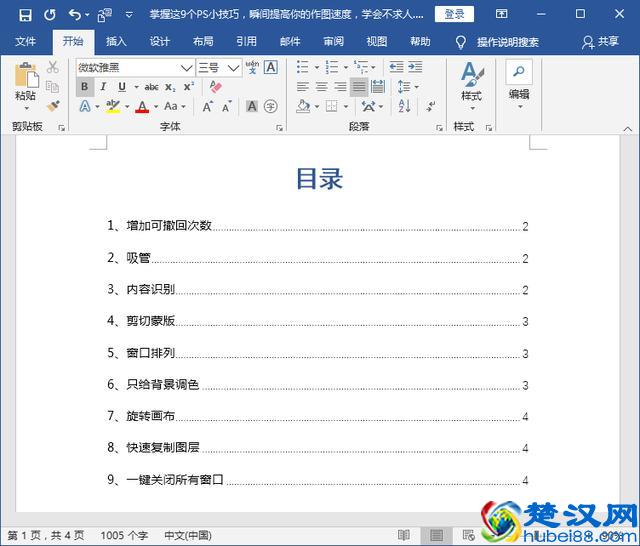Image resolution: width=640 pixels, height=546 pixels.
Task: Click the Shading paint bucket icon
Action: [303, 107]
